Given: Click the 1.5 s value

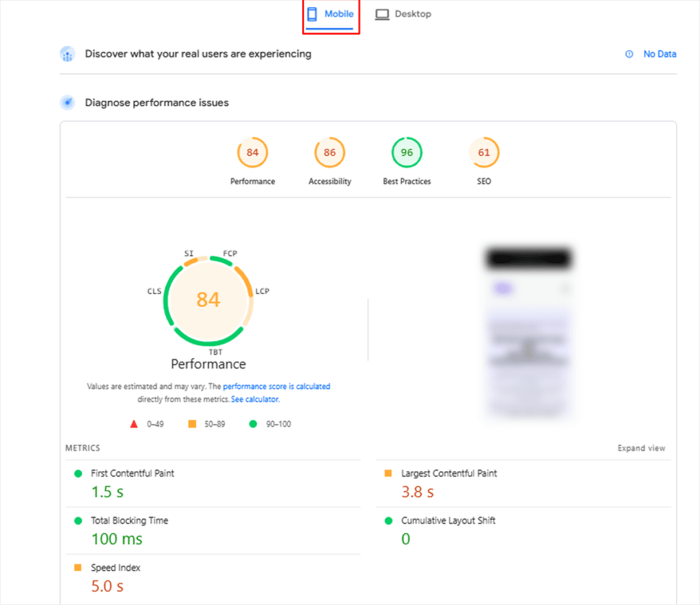Looking at the screenshot, I should 107,492.
